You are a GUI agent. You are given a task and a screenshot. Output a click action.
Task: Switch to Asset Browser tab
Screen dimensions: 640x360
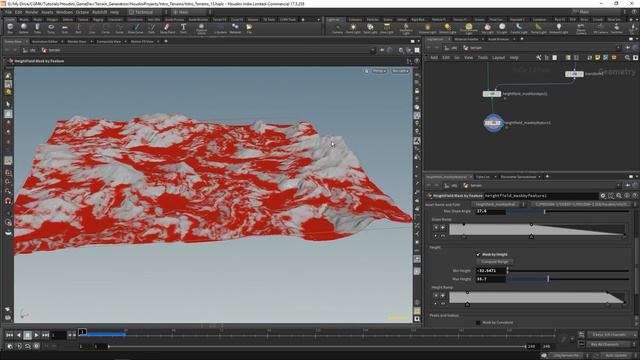pos(498,39)
